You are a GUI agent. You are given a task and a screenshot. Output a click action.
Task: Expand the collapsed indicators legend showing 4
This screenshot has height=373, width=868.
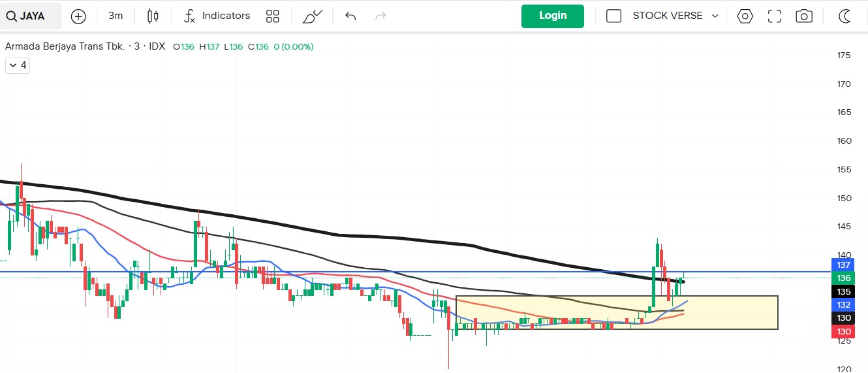pos(18,65)
